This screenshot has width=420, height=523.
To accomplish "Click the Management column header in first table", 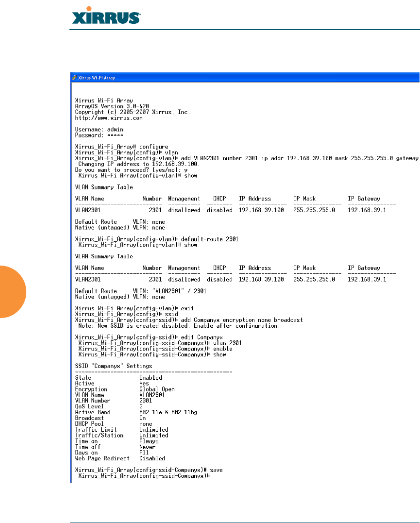I will pos(184,199).
